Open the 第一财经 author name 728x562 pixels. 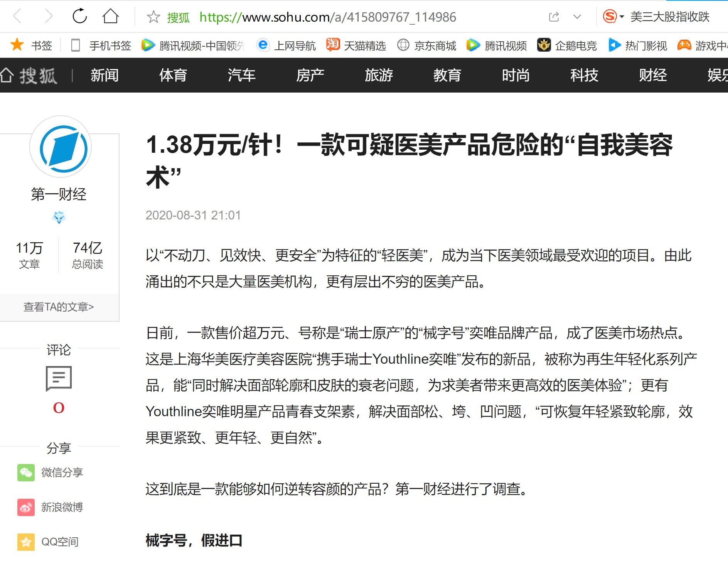(x=59, y=194)
